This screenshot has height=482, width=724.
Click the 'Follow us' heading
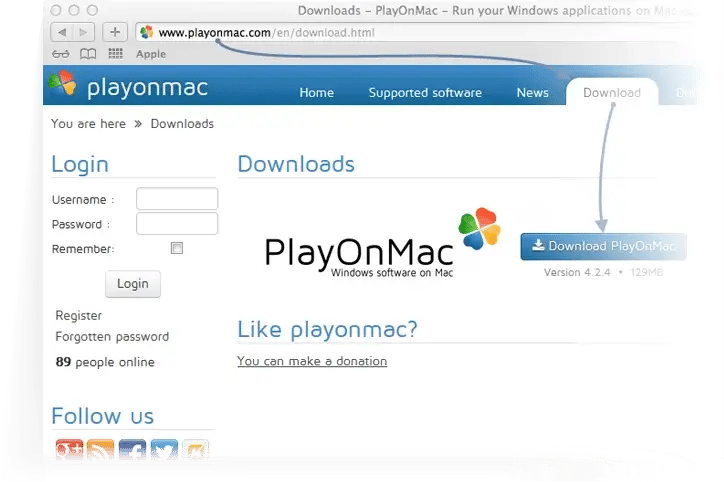point(103,416)
